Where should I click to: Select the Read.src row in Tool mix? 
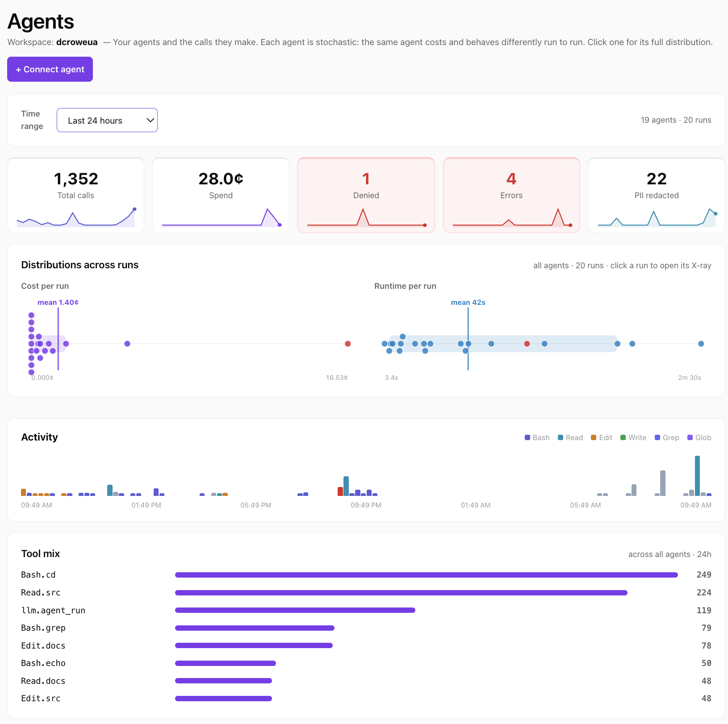[366, 593]
